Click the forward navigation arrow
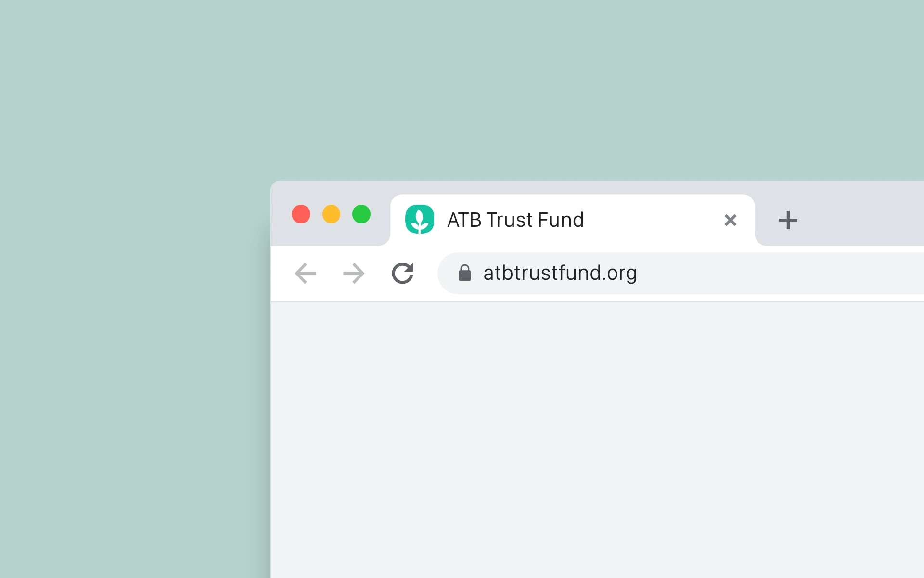 (354, 272)
